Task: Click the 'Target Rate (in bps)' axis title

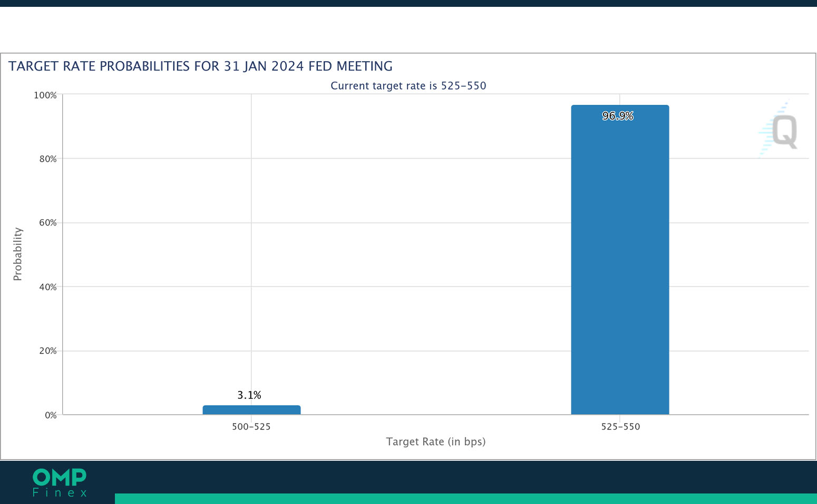Action: tap(436, 441)
